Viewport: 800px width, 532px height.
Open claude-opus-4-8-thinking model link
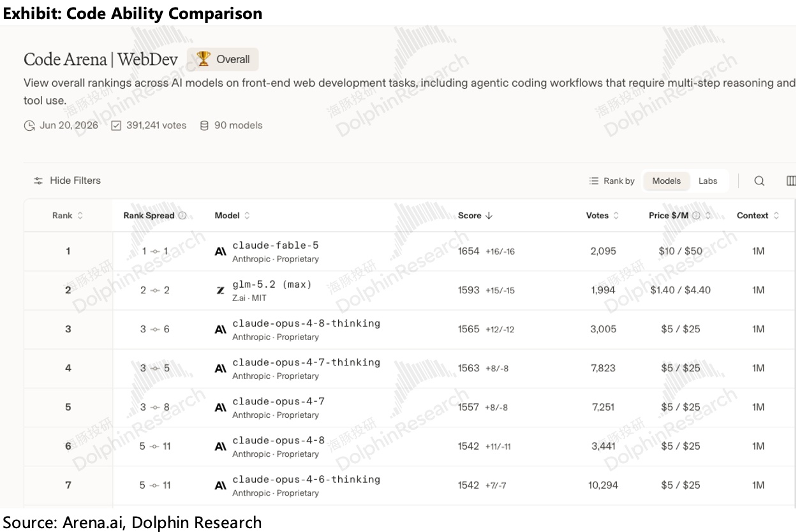[x=306, y=323]
